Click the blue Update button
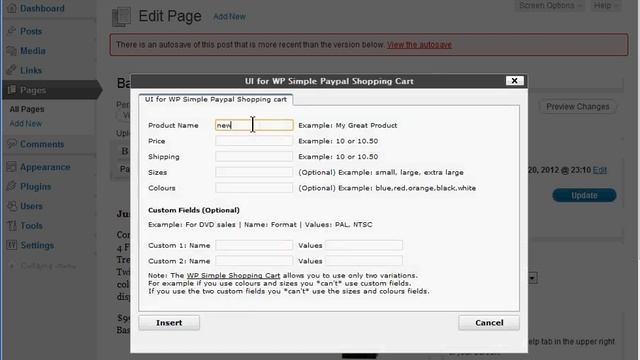Image resolution: width=640 pixels, height=360 pixels. [x=584, y=195]
